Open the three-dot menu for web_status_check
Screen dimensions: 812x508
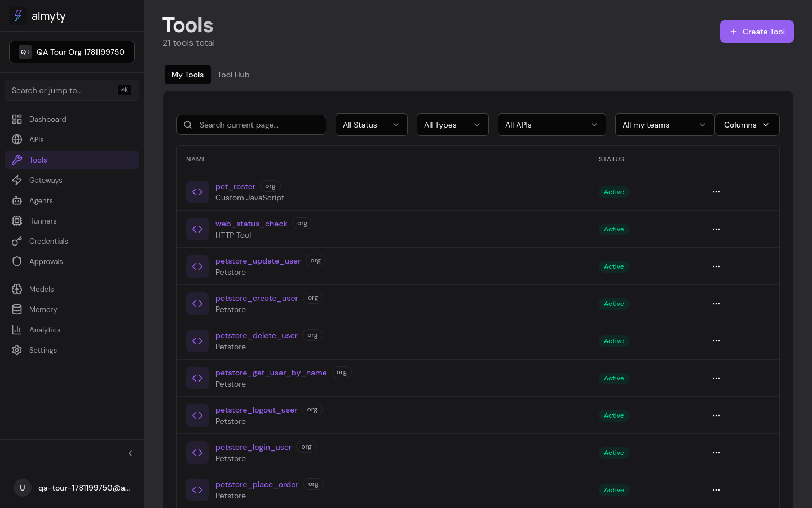[716, 229]
